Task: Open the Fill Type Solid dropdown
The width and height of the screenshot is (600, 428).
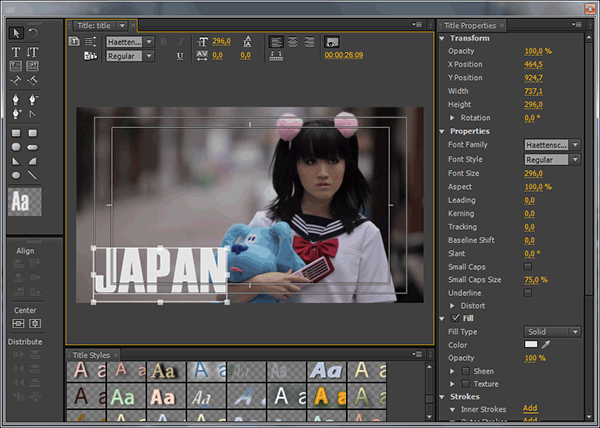Action: point(552,332)
